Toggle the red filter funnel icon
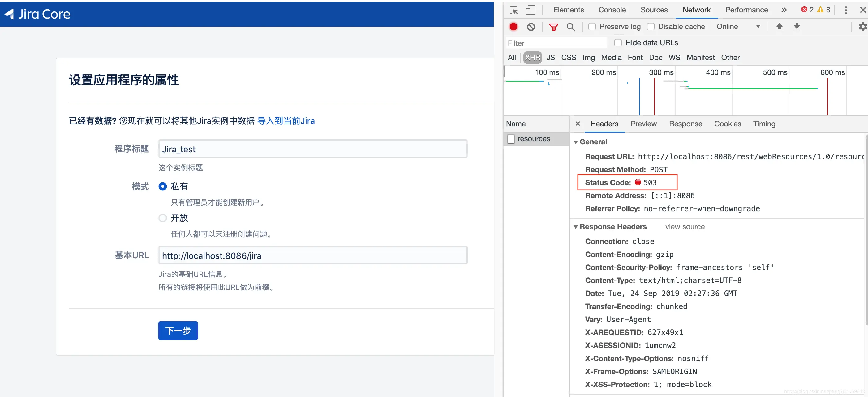Viewport: 868px width, 397px height. [x=553, y=27]
